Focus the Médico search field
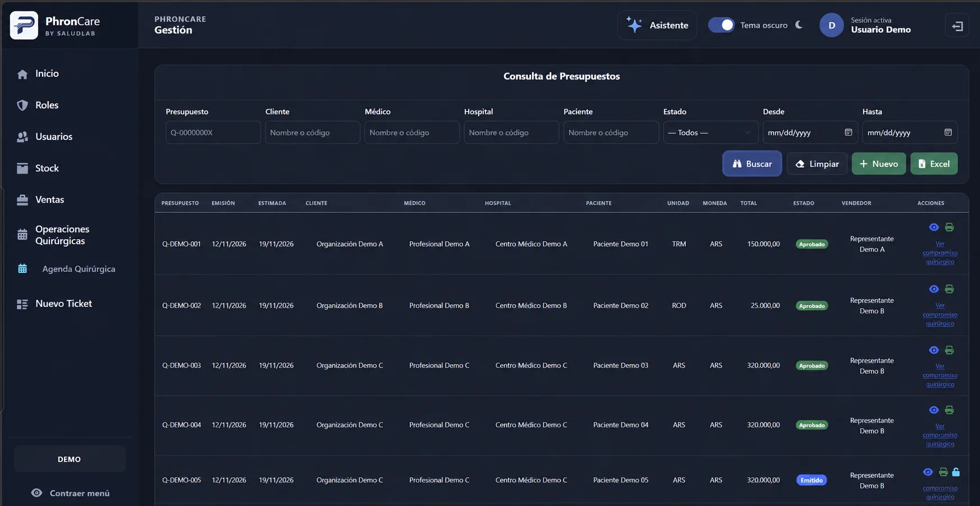980x506 pixels. [412, 133]
